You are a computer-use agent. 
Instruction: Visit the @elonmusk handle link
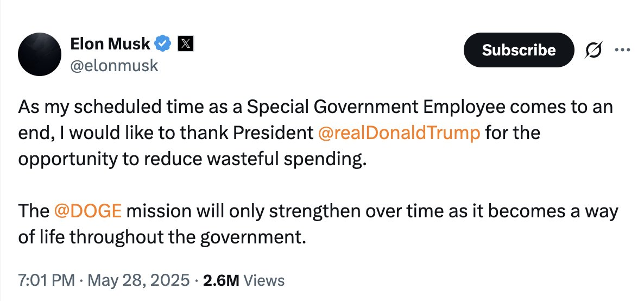click(114, 65)
